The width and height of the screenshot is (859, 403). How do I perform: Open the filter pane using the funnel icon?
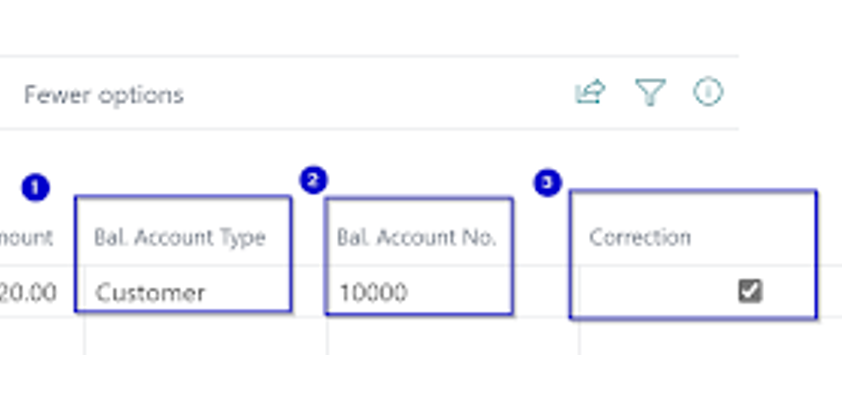650,94
